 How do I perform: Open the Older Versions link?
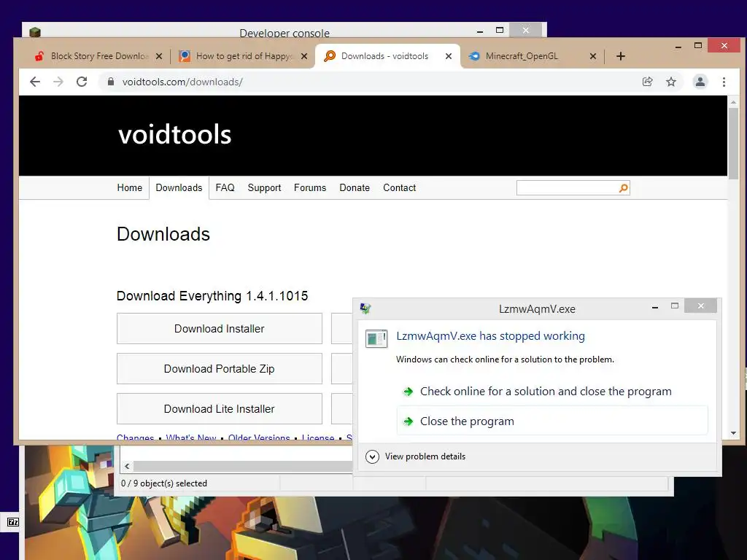point(259,437)
